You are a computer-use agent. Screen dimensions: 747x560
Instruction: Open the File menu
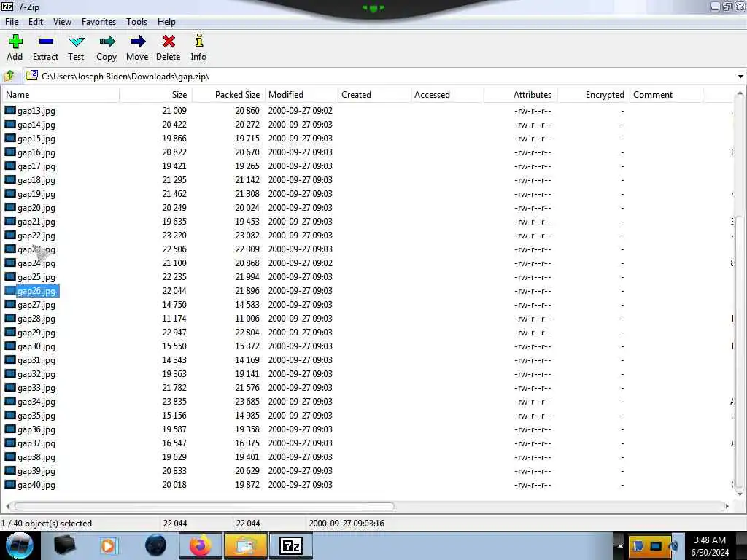coord(12,22)
